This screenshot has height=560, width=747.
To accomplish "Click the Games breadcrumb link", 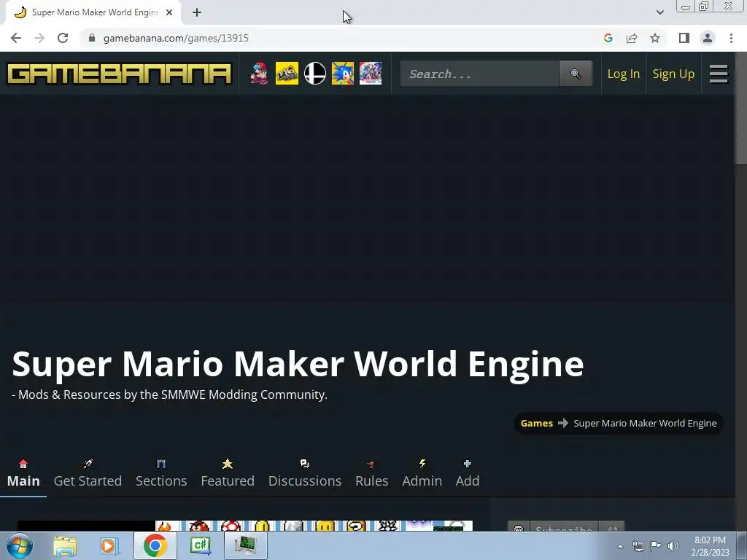I will click(x=536, y=424).
